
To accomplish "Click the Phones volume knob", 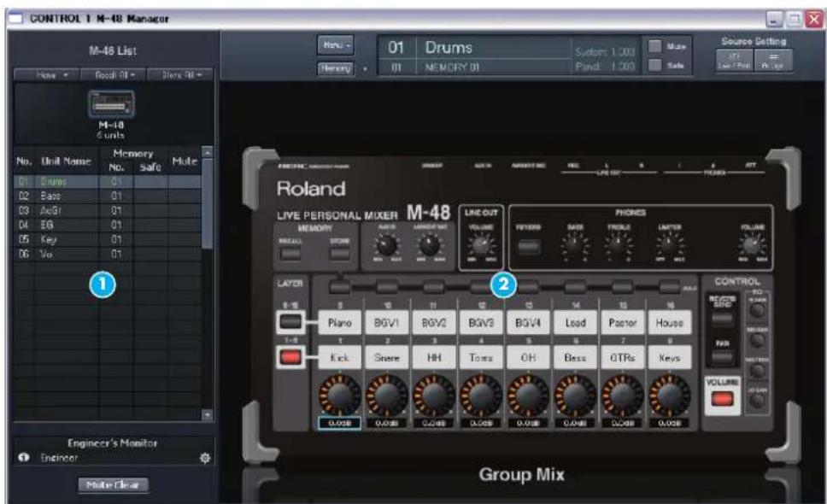I will pos(752,246).
